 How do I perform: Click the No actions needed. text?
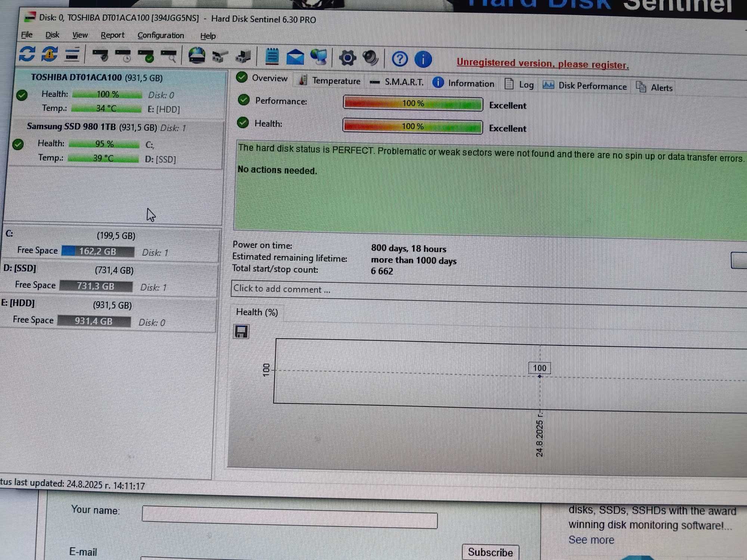[277, 170]
